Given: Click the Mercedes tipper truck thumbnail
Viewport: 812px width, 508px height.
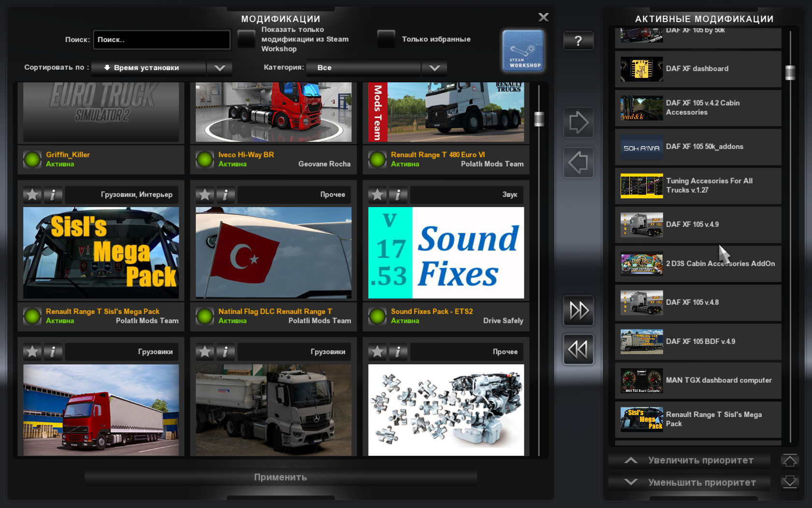Looking at the screenshot, I should click(274, 410).
